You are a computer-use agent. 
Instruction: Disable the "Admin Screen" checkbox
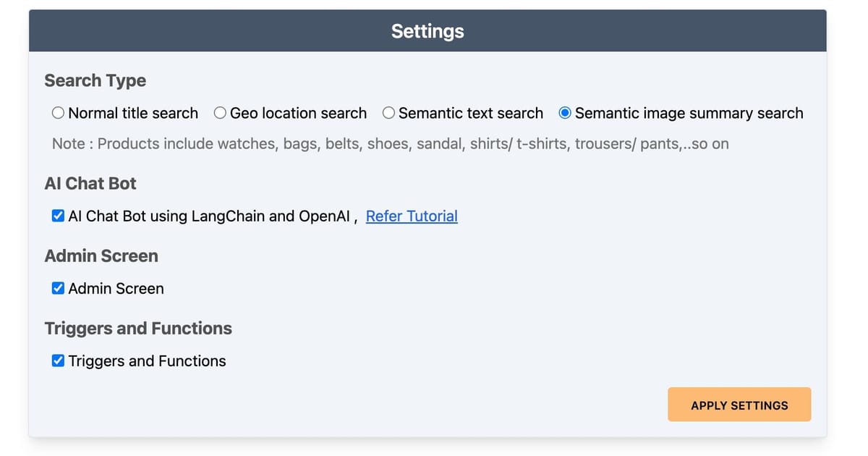pyautogui.click(x=58, y=287)
